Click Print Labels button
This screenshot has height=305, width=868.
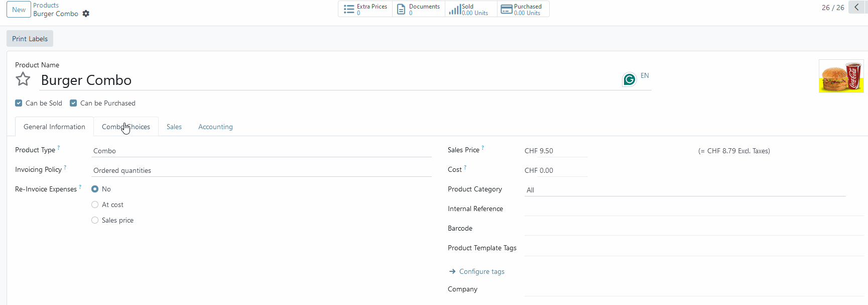pos(30,39)
